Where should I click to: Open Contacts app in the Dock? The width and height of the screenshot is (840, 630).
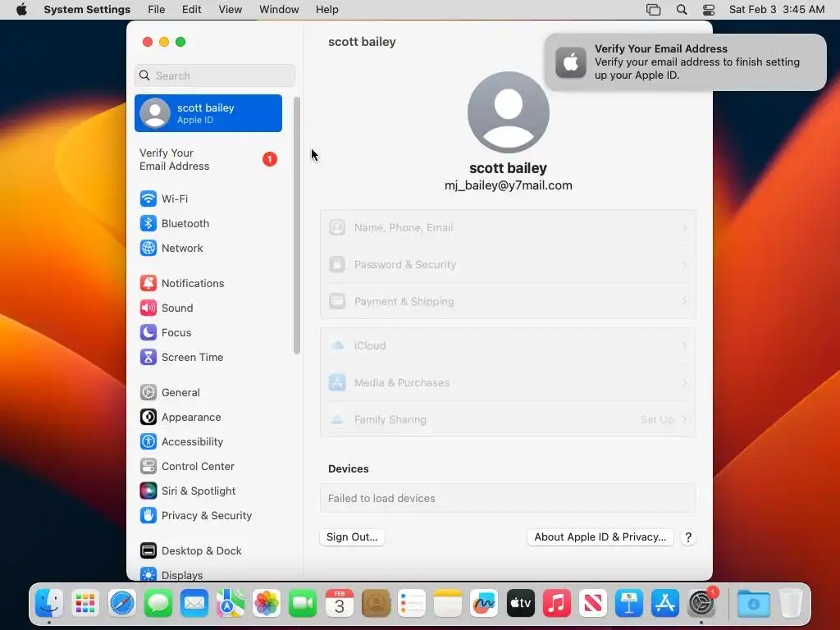click(376, 603)
